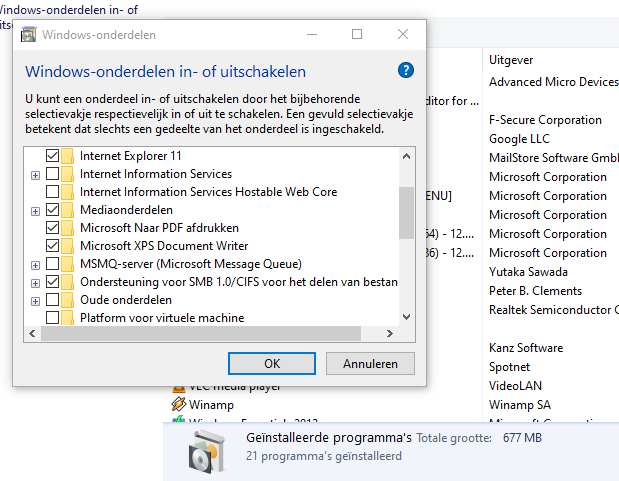Click Uitgever column header in programs window
Viewport: 619px width, 481px height.
click(511, 60)
